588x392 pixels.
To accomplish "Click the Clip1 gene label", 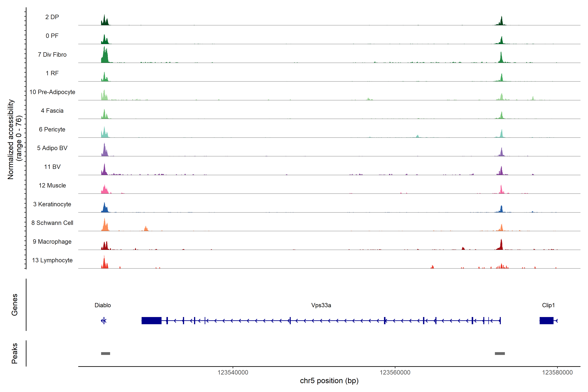I will coord(548,305).
